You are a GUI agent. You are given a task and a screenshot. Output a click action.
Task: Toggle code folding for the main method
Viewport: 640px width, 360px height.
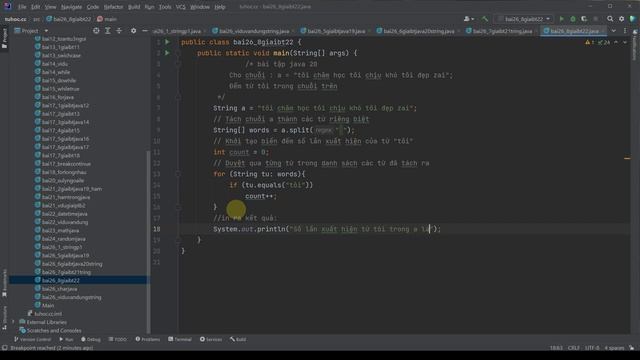coord(178,53)
